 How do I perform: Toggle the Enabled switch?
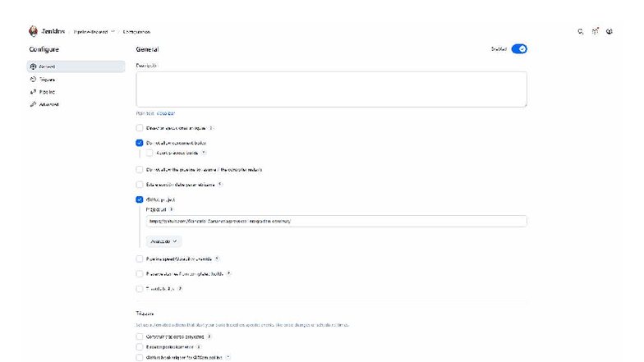pyautogui.click(x=519, y=49)
